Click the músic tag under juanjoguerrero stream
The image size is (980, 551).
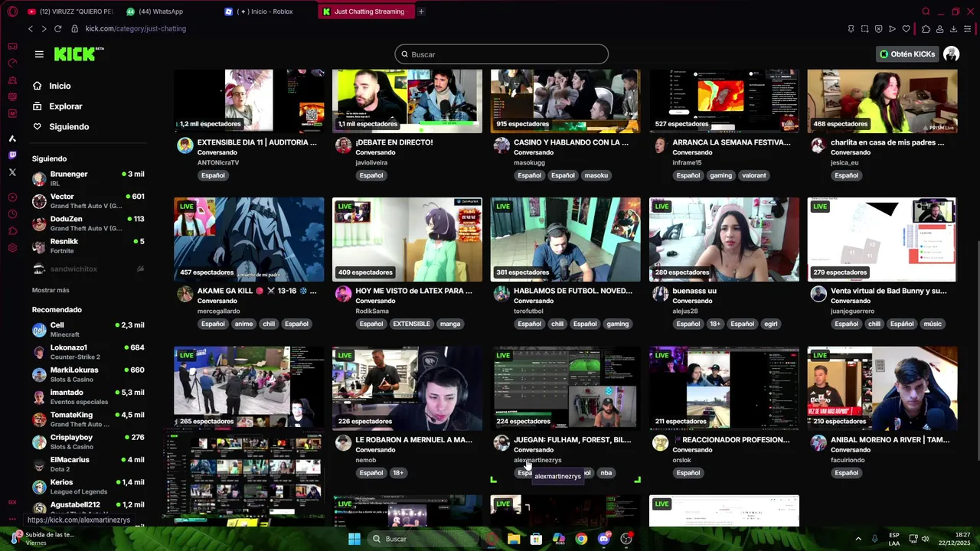point(933,324)
